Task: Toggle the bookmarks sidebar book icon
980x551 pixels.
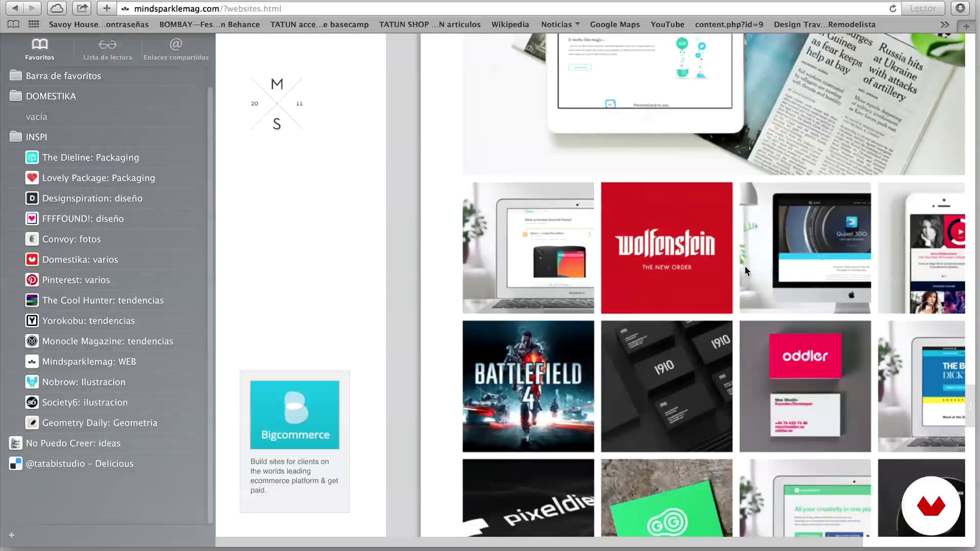Action: 14,24
